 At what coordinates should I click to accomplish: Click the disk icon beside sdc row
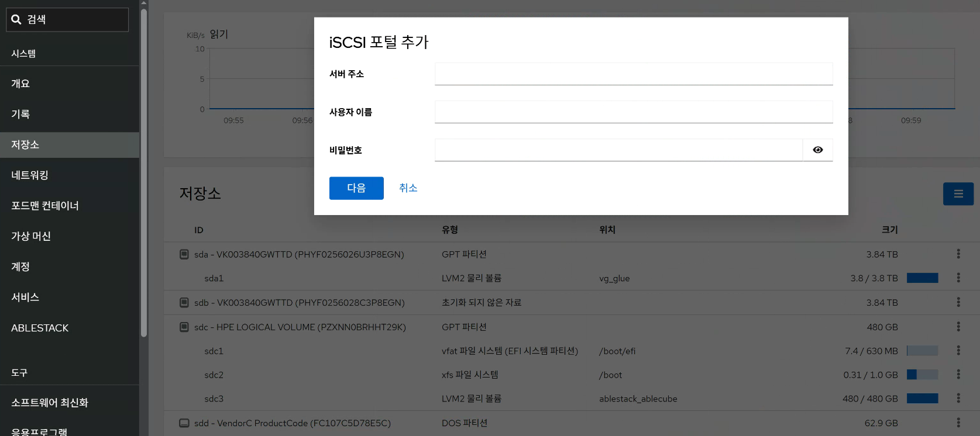[x=184, y=327]
